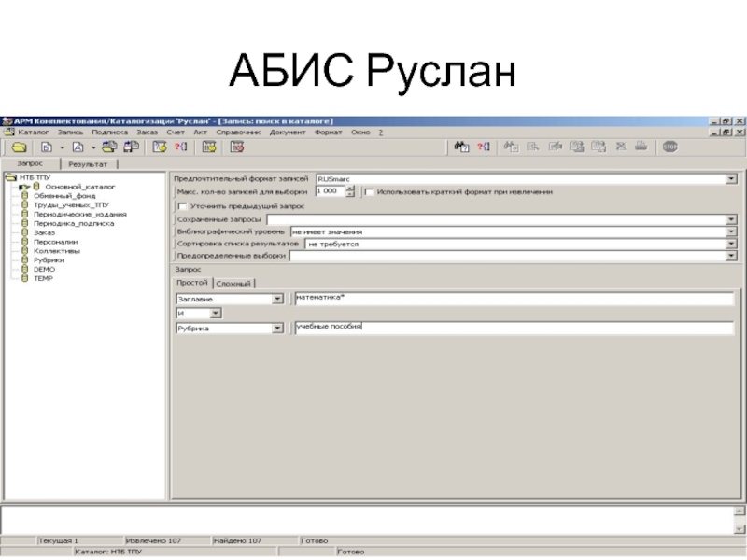The image size is (747, 560).
Task: Select TEMP in the catalog tree
Action: point(43,278)
